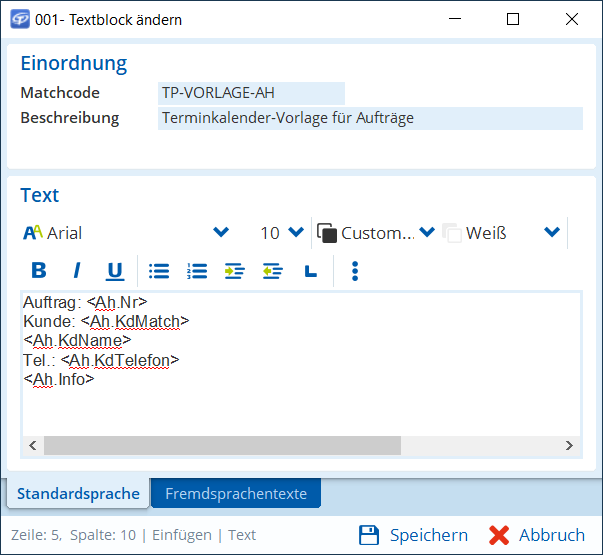This screenshot has height=555, width=603.
Task: Switch to the Fremdsprachentexte tab
Action: coord(236,493)
